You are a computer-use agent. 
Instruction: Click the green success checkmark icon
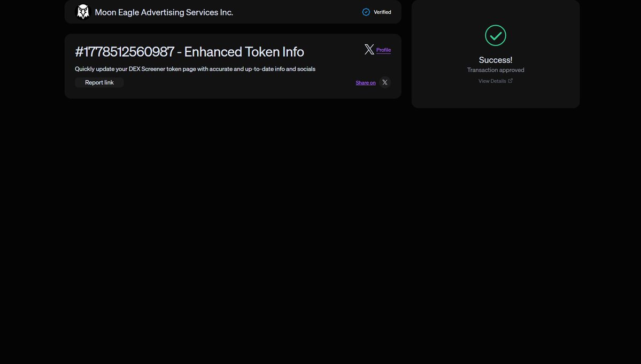click(496, 35)
